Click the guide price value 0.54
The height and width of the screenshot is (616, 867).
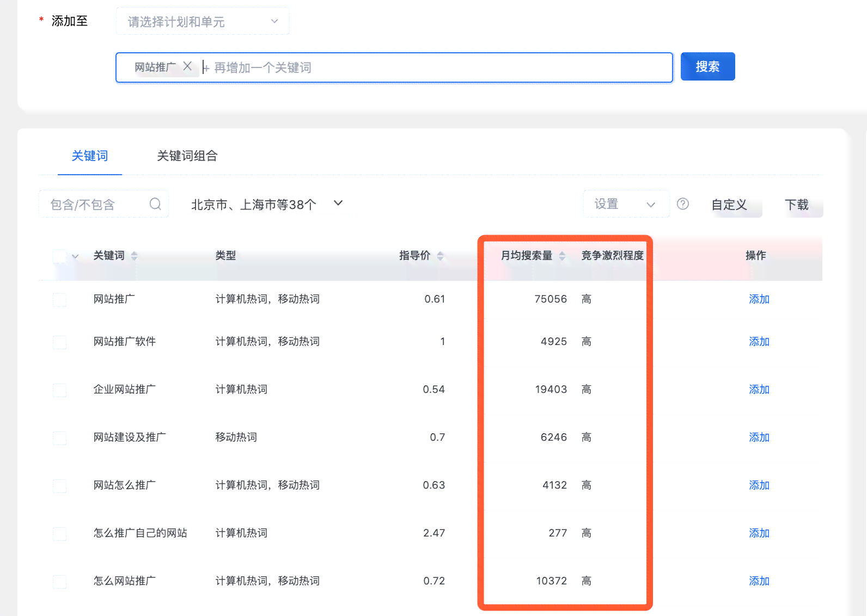(434, 390)
